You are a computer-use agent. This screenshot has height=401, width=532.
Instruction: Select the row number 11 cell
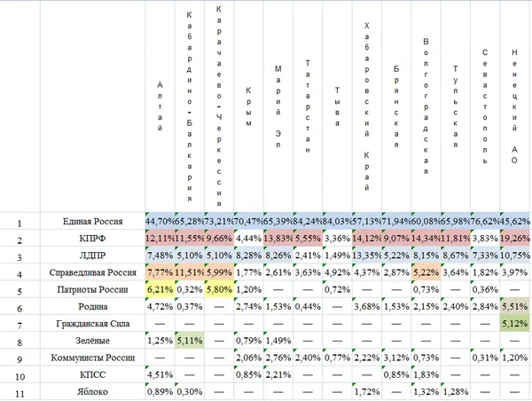pyautogui.click(x=20, y=394)
